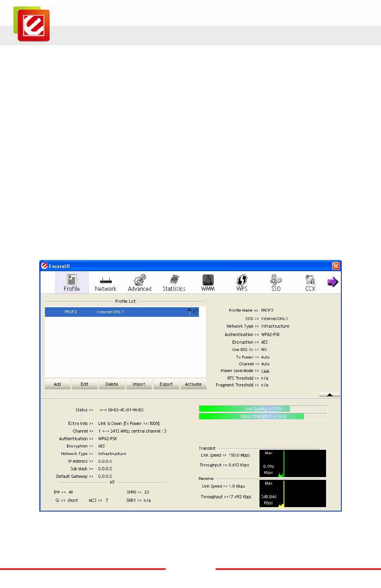Click the Delete profile button
The width and height of the screenshot is (381, 588).
112,384
